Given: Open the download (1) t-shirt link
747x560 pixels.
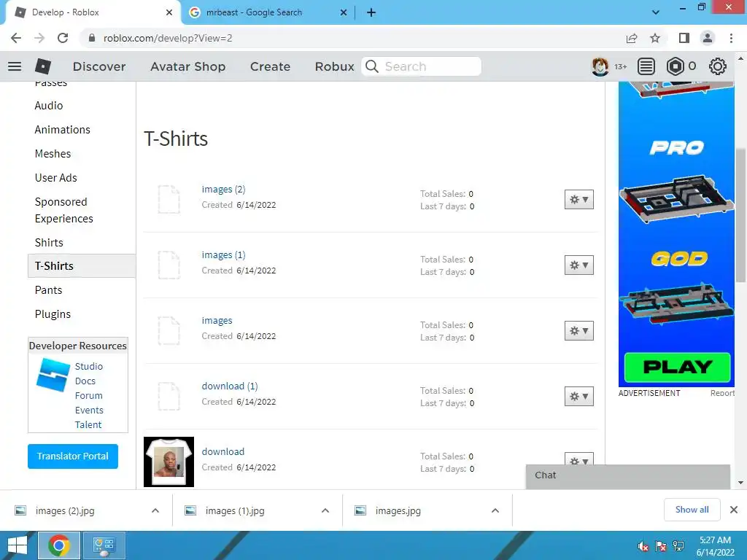Looking at the screenshot, I should pos(230,386).
